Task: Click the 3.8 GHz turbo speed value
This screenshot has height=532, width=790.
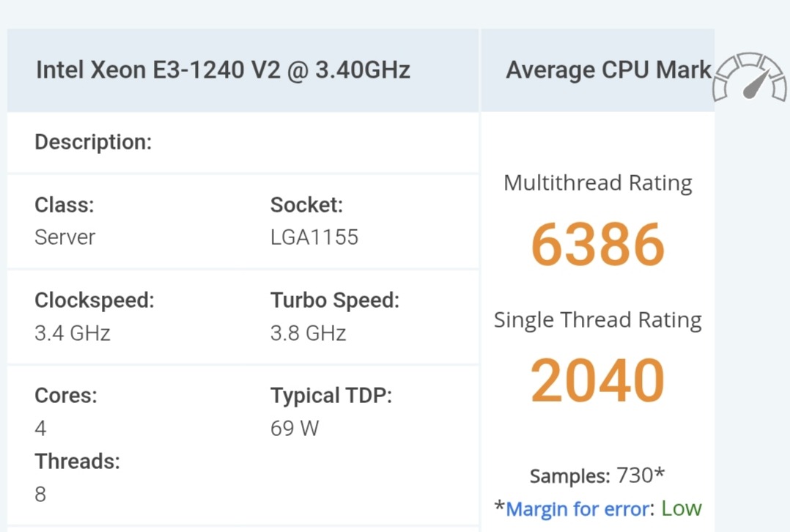Action: click(x=308, y=333)
